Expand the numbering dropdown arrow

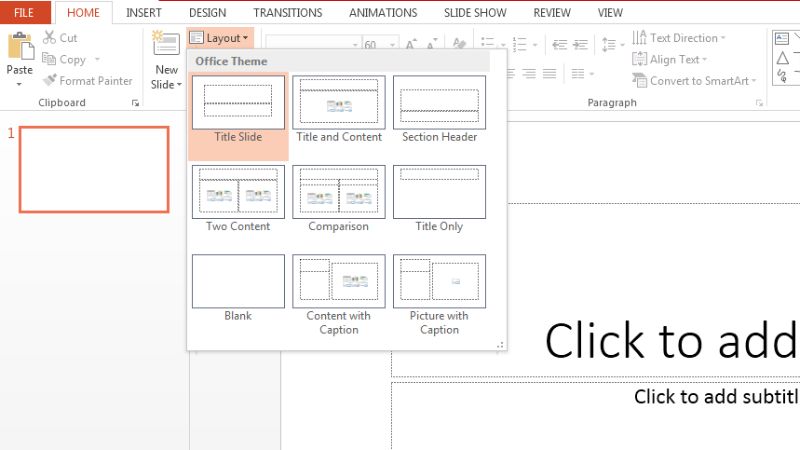pyautogui.click(x=535, y=45)
